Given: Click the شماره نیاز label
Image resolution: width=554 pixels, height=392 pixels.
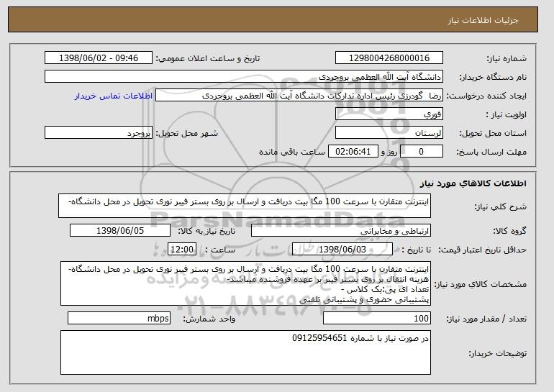Looking at the screenshot, I should pyautogui.click(x=507, y=58).
